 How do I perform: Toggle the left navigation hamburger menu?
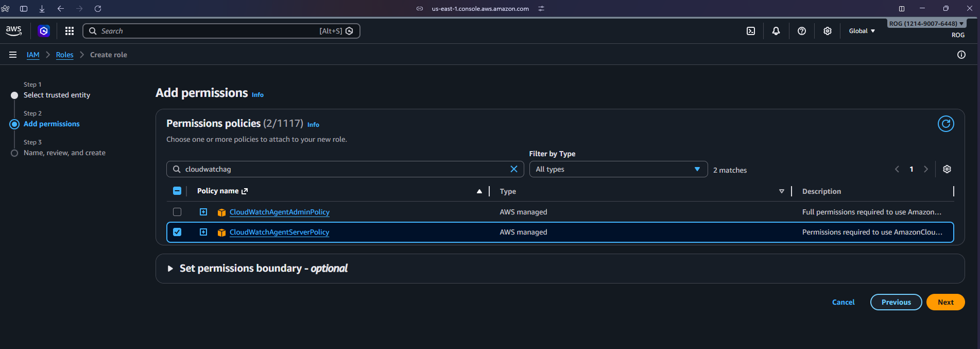pyautogui.click(x=13, y=55)
